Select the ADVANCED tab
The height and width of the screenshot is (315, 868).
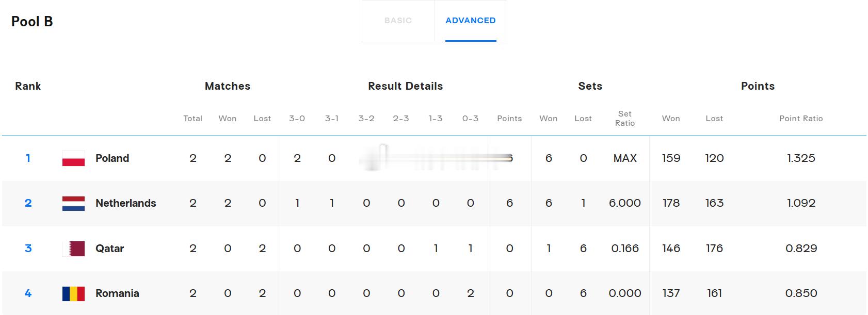(471, 21)
